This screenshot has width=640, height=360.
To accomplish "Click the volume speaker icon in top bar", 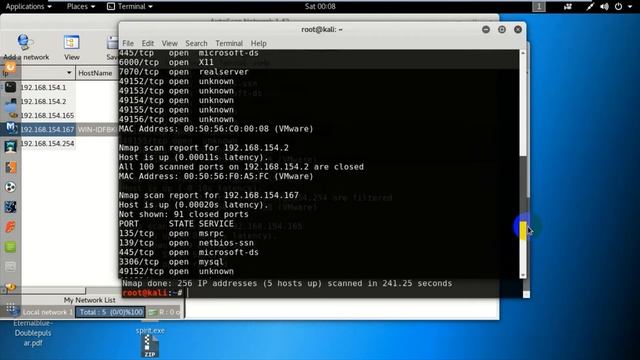I will tap(604, 7).
